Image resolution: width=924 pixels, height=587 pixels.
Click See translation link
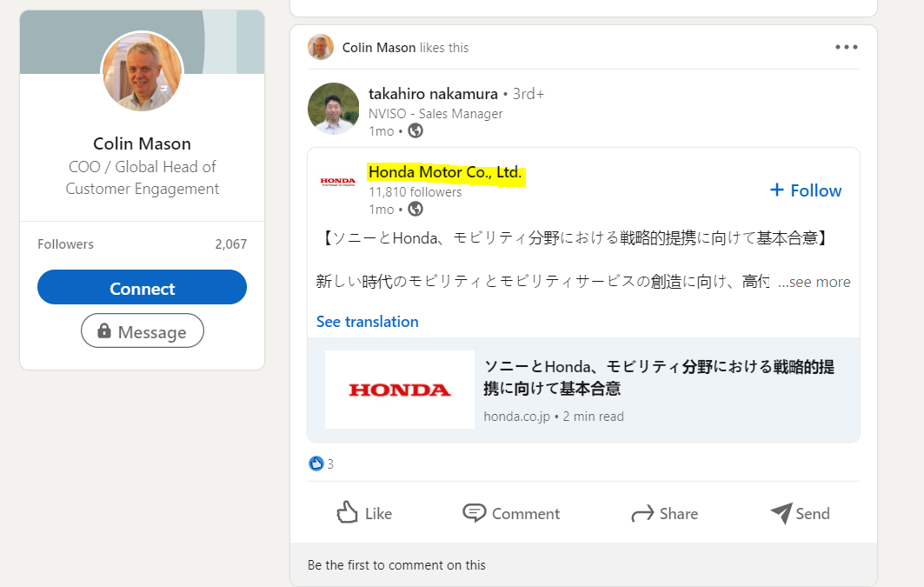tap(367, 322)
